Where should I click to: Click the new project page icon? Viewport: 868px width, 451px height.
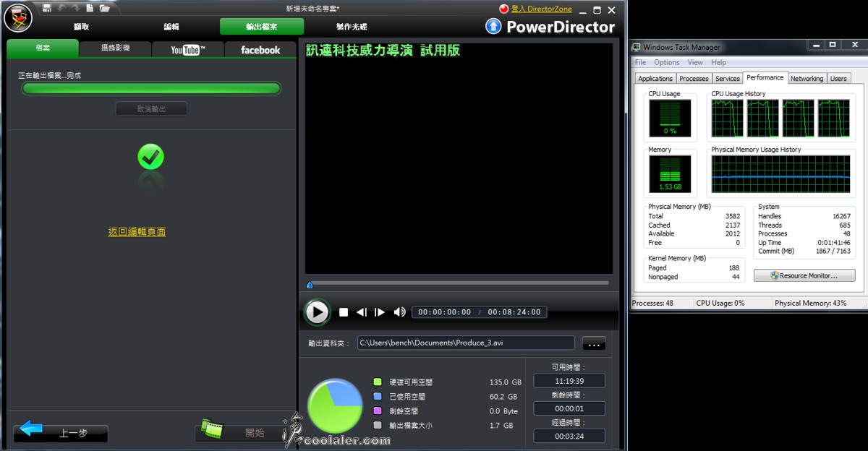tap(90, 8)
